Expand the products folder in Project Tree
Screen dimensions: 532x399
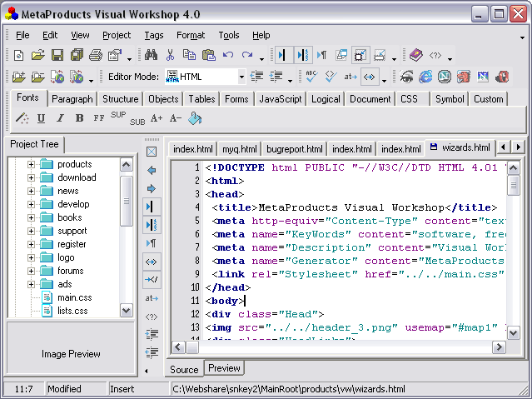click(x=32, y=164)
